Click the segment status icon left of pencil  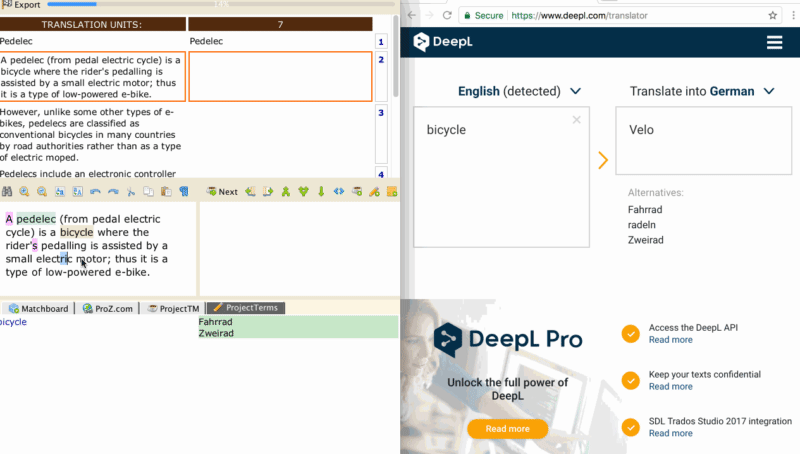point(357,192)
